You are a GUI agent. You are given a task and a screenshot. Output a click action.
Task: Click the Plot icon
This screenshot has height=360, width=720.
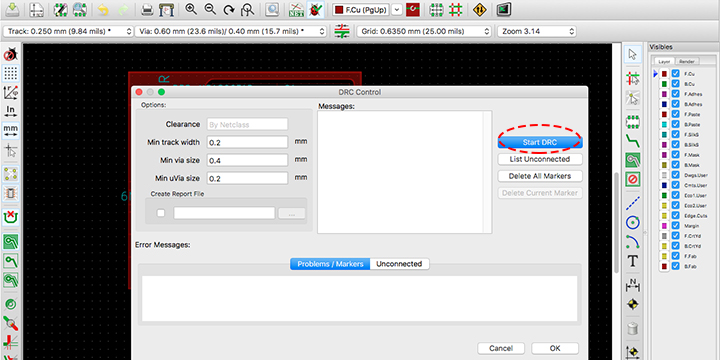pos(166,9)
